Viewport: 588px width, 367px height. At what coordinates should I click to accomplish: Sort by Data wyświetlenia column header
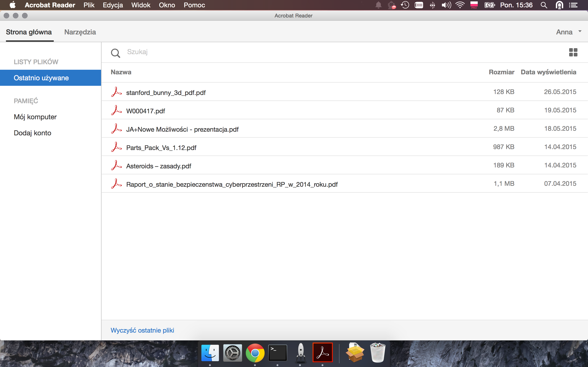[x=548, y=72]
